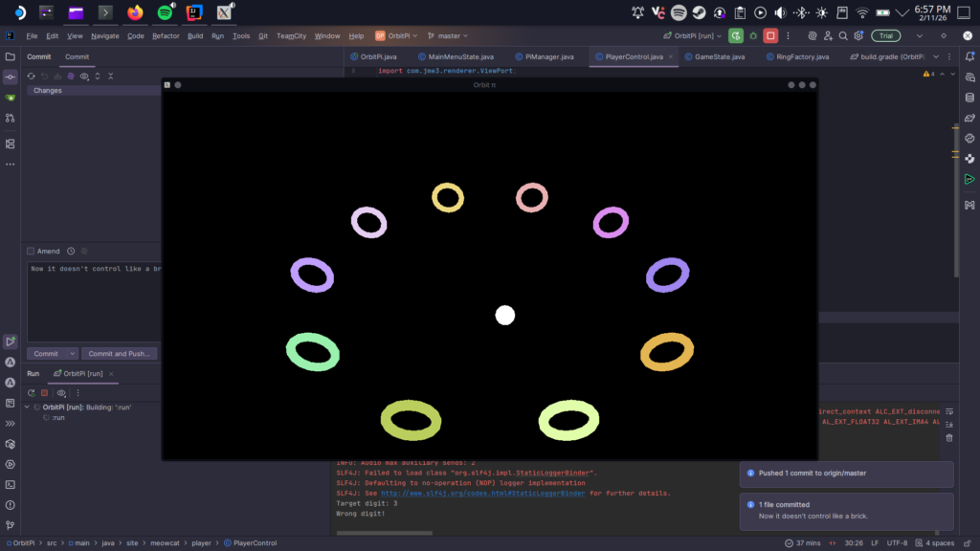
Task: Toggle the eye view options in Run panel
Action: [x=61, y=392]
